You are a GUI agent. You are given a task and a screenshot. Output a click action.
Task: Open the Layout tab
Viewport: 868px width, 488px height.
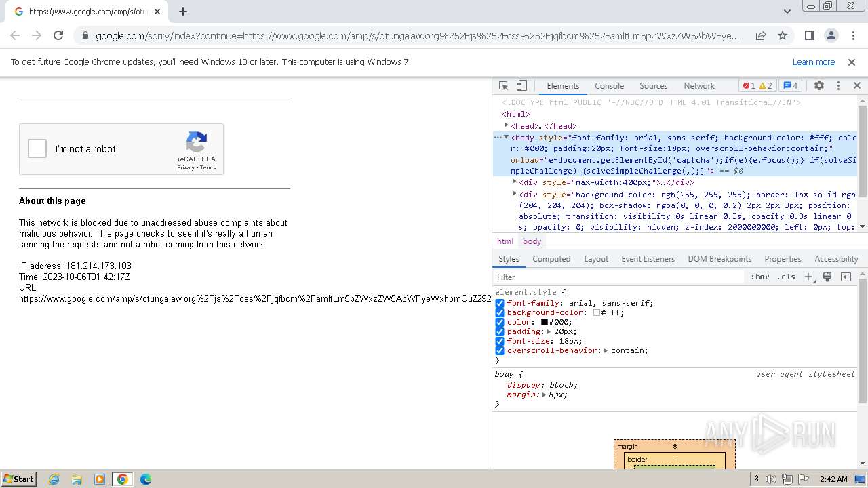pos(596,259)
